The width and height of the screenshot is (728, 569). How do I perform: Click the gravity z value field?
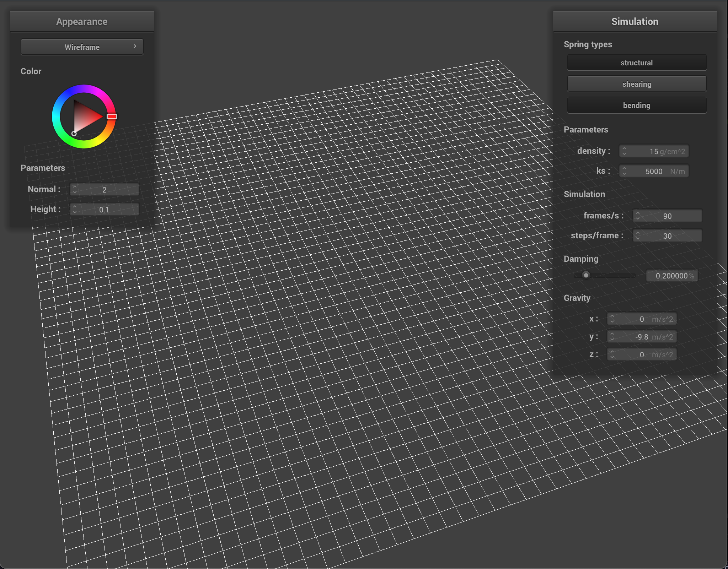pos(642,354)
